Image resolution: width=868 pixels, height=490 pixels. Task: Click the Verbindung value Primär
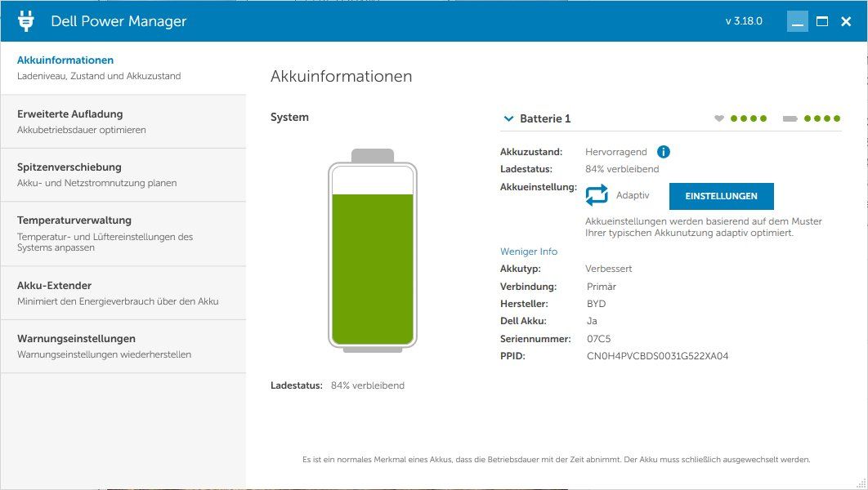[602, 287]
